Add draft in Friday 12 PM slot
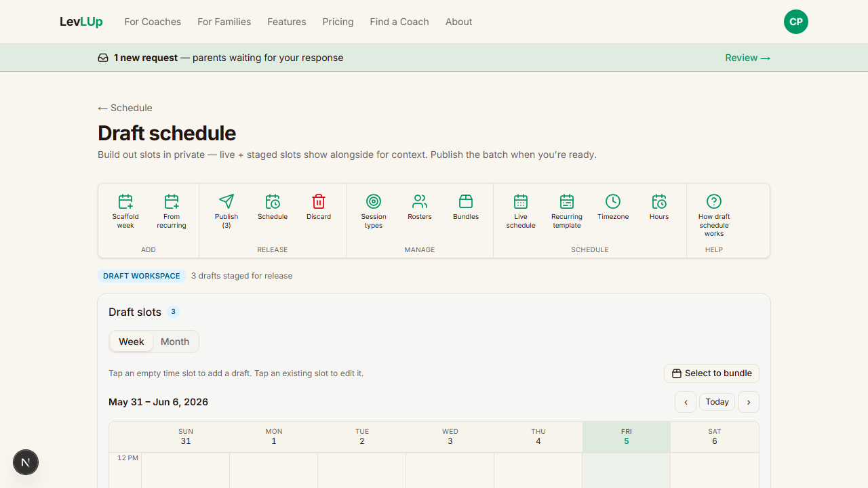868x488 pixels. point(627,470)
